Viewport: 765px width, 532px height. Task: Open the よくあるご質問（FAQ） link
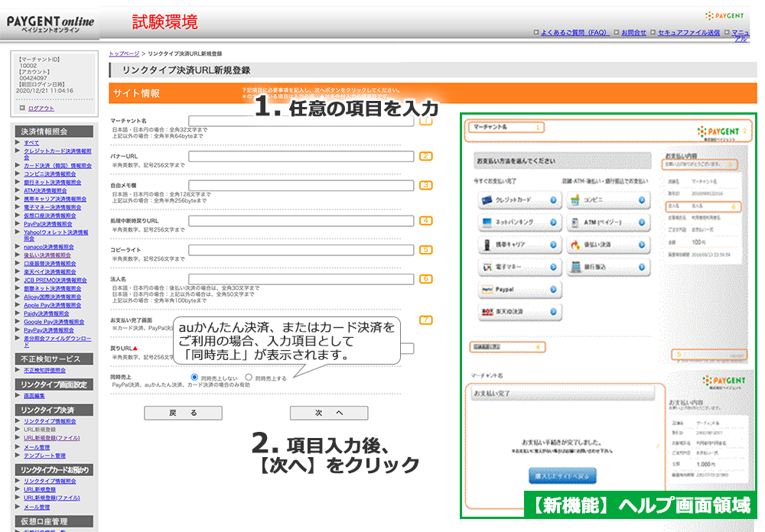[575, 33]
